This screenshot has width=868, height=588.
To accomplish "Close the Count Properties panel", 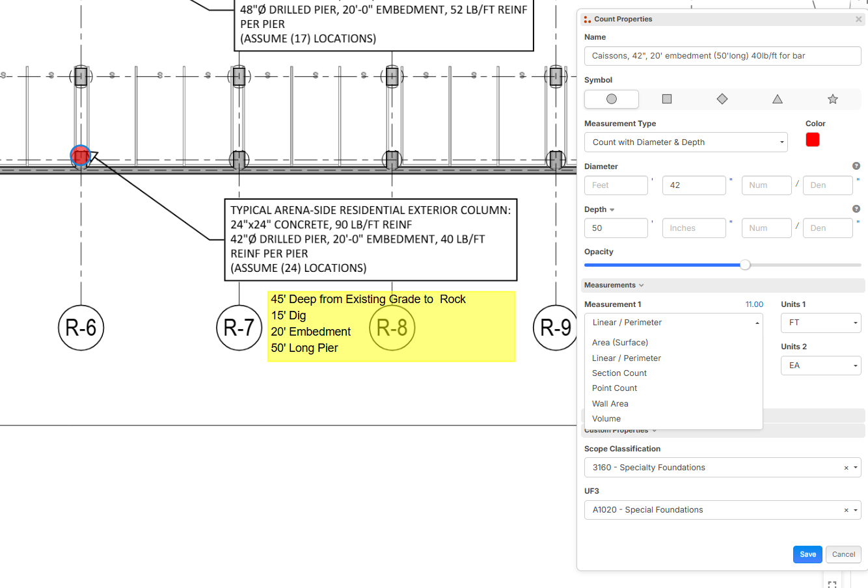I will coord(858,20).
